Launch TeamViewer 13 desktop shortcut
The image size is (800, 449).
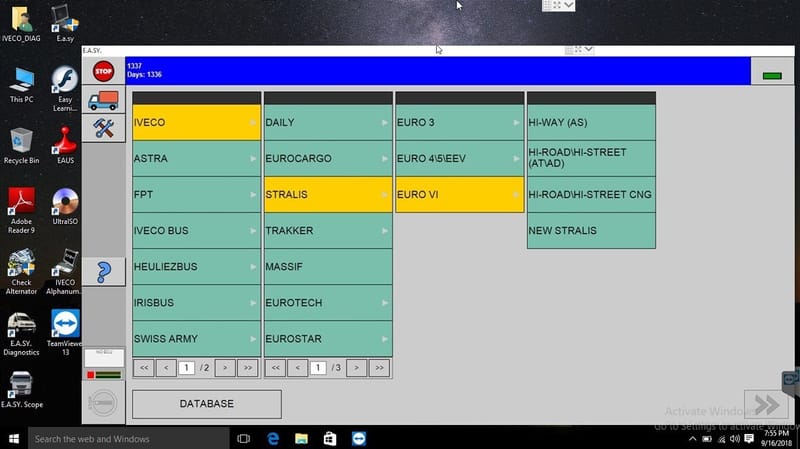tap(65, 332)
